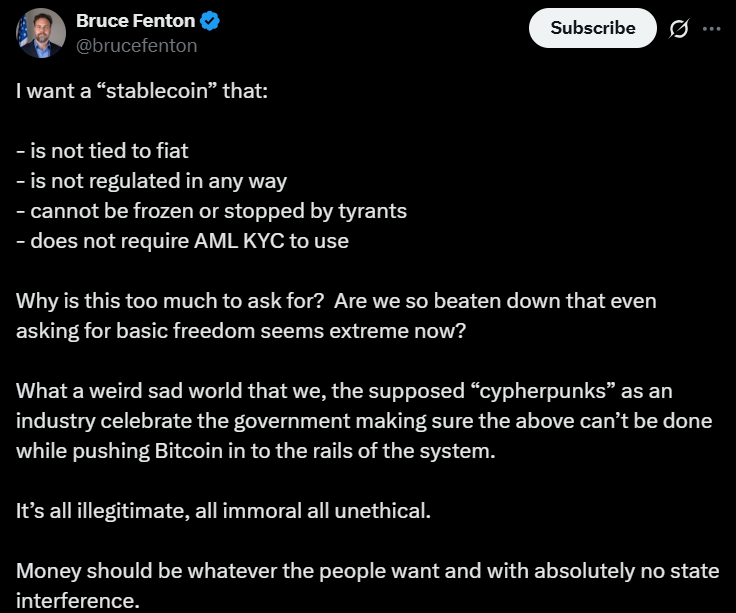The image size is (736, 613).
Task: Click the line "I want a stablecoin that:"
Action: 142,91
